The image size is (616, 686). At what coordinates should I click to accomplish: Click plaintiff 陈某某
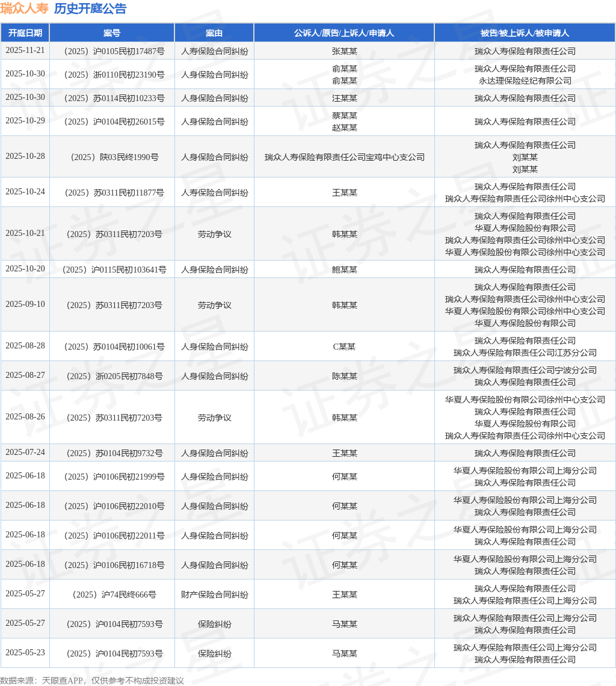tap(344, 376)
